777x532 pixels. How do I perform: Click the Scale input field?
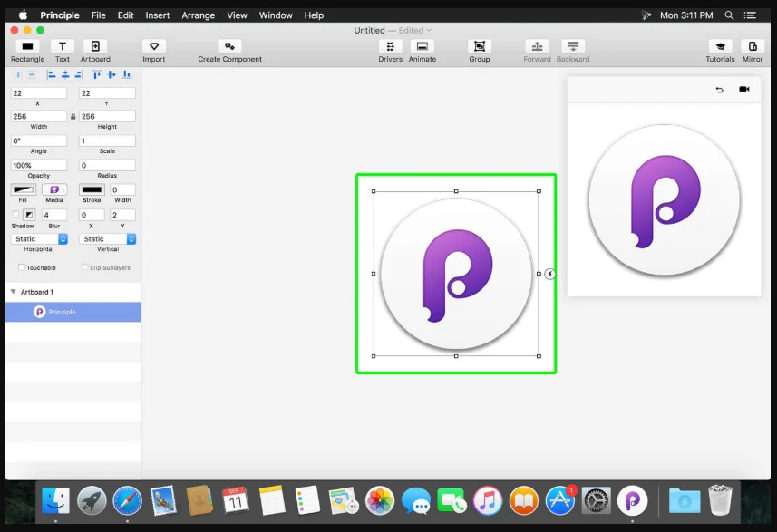click(107, 140)
